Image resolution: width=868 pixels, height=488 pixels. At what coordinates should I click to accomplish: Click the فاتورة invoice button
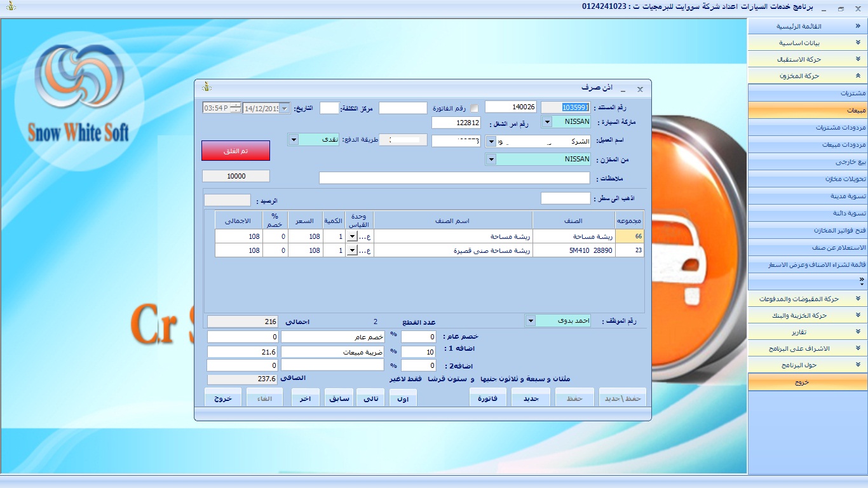point(487,398)
